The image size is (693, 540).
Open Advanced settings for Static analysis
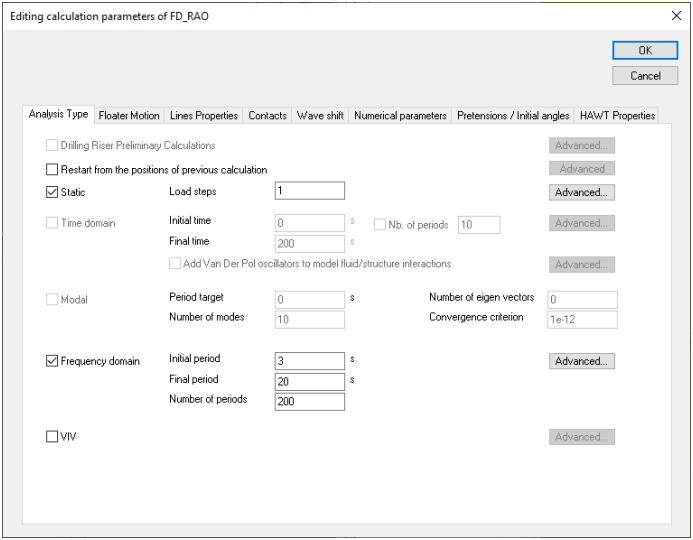click(581, 192)
